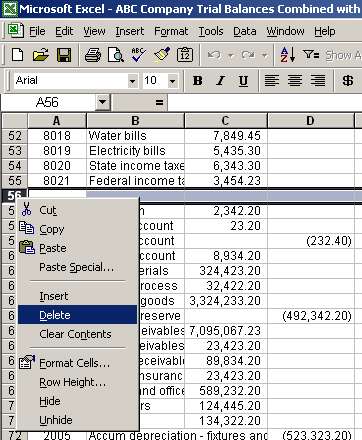Screen dimensions: 362x440
Task: Choose Unhide from the context menu
Action: [77, 420]
